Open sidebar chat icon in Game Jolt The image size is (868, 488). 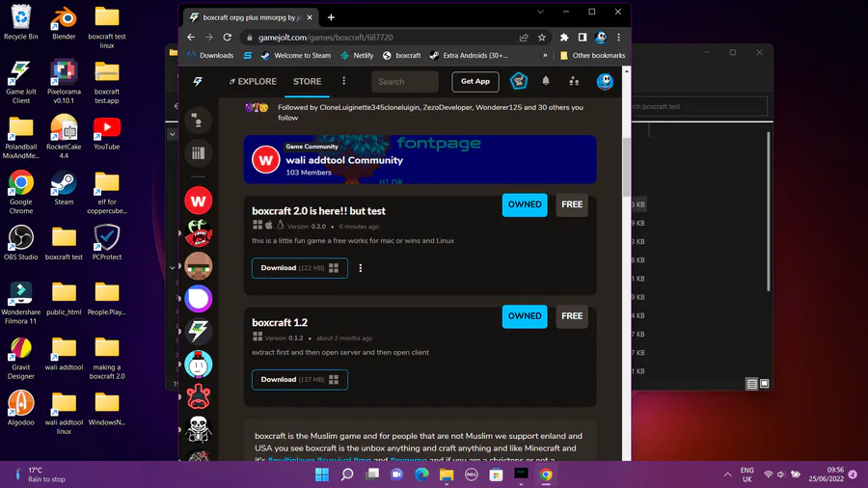click(198, 120)
